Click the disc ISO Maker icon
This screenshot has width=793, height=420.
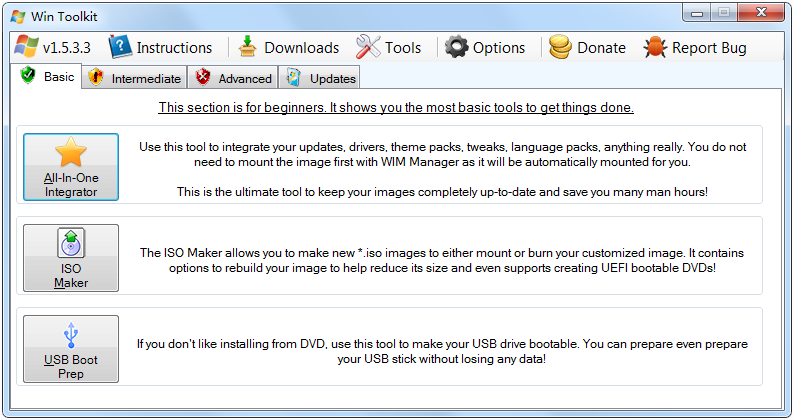click(x=71, y=243)
